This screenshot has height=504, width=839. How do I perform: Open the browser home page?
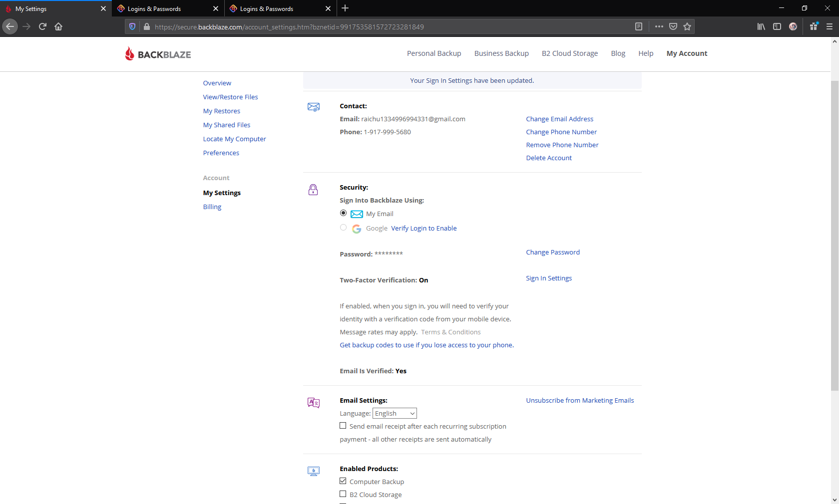[x=58, y=26]
